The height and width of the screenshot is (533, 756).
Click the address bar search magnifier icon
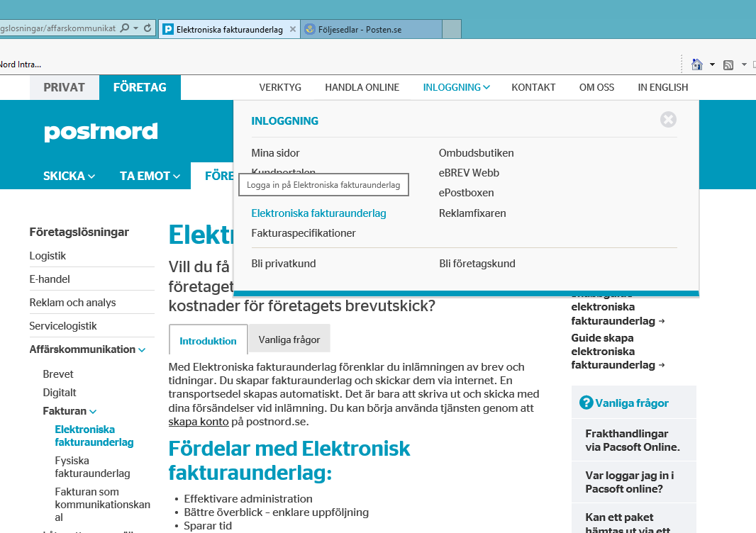tap(124, 28)
